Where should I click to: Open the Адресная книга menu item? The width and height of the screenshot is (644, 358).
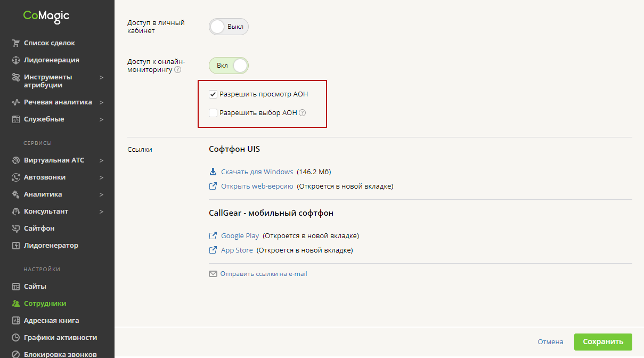point(51,321)
